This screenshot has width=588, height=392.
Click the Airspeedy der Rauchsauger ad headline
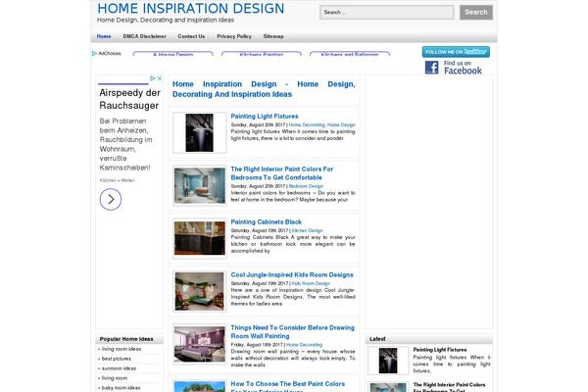pyautogui.click(x=129, y=99)
